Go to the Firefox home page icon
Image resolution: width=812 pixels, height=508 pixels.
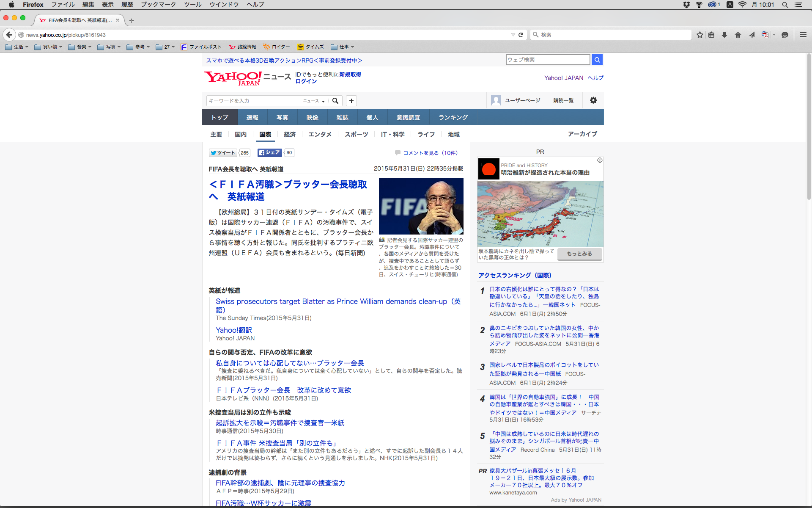coord(738,35)
